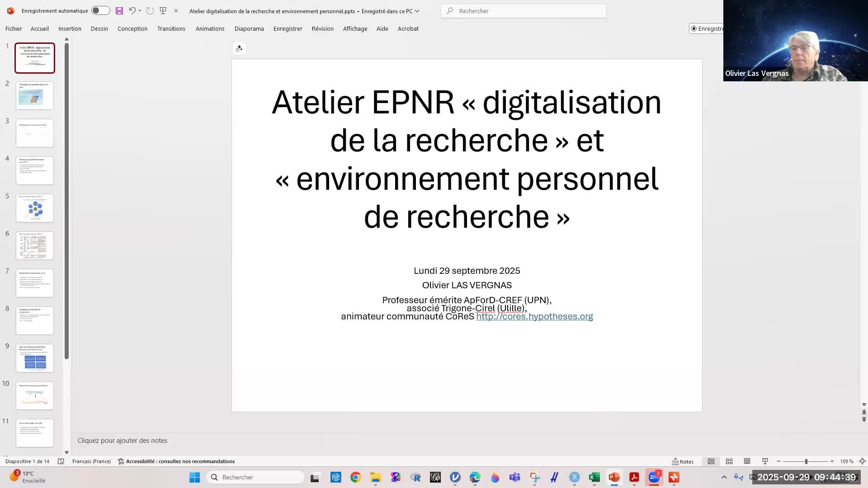
Task: Open the Diaporama ribbon tab
Action: [x=249, y=28]
